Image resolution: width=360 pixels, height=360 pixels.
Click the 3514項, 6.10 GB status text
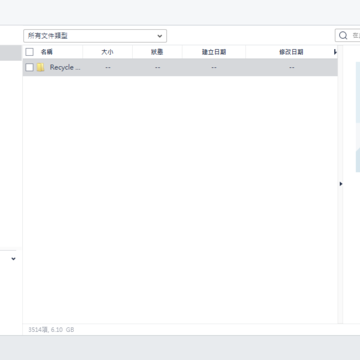51,330
